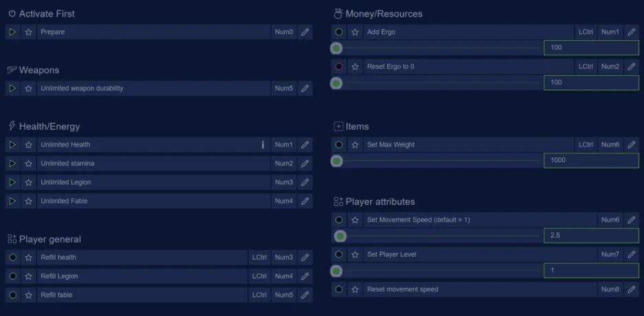Edit the hotkey for Unlimited weapon durability
This screenshot has width=644, height=316.
tap(305, 89)
